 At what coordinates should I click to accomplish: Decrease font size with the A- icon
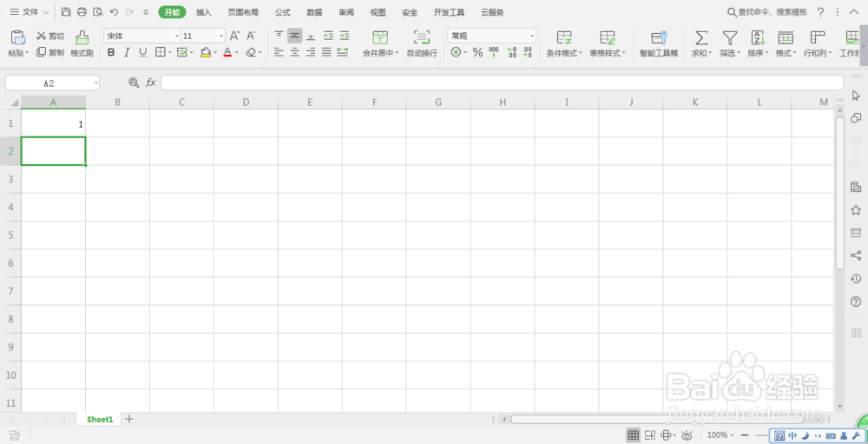click(252, 36)
